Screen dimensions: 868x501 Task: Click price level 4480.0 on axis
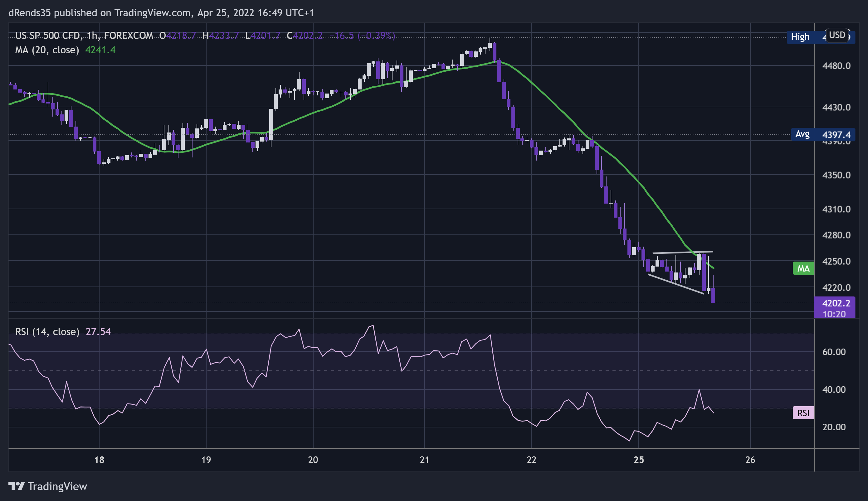(836, 66)
